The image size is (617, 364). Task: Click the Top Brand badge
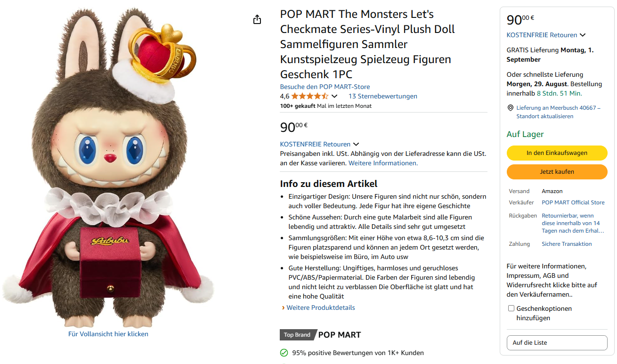click(297, 335)
